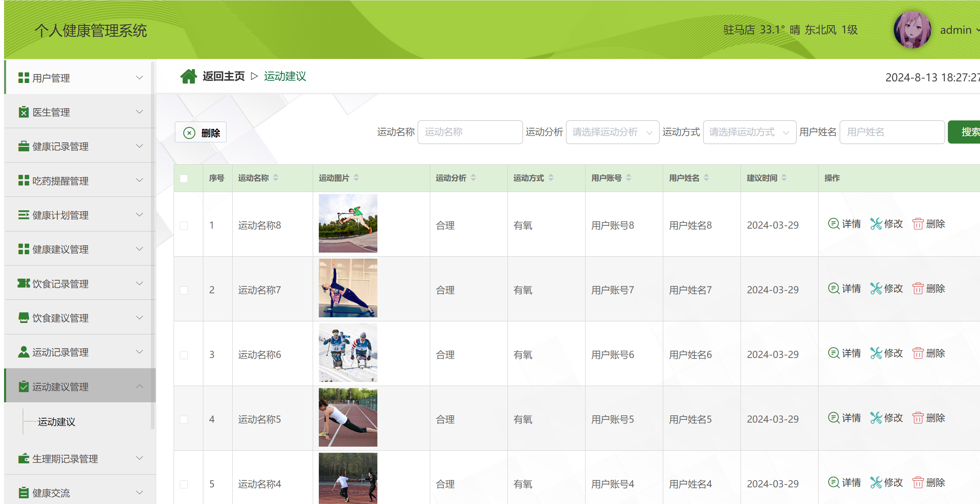
Task: Check the box for 运动名称6 row
Action: pos(184,355)
